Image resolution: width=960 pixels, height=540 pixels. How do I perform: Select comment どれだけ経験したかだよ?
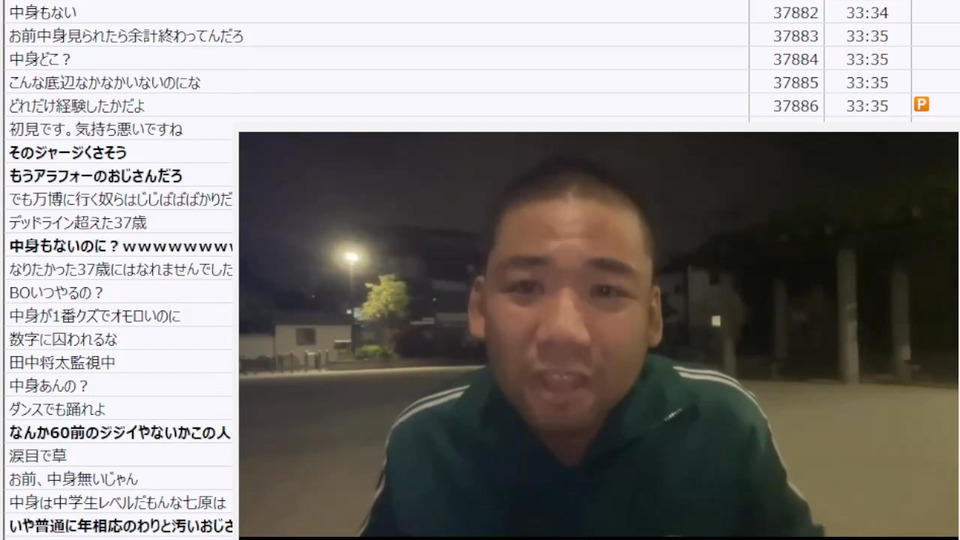point(77,106)
